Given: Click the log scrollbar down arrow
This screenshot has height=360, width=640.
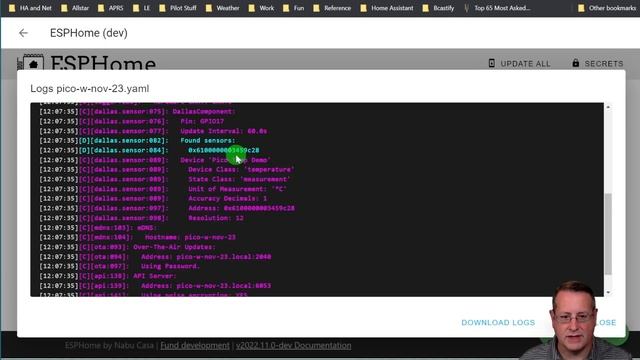Looking at the screenshot, I should coord(608,292).
